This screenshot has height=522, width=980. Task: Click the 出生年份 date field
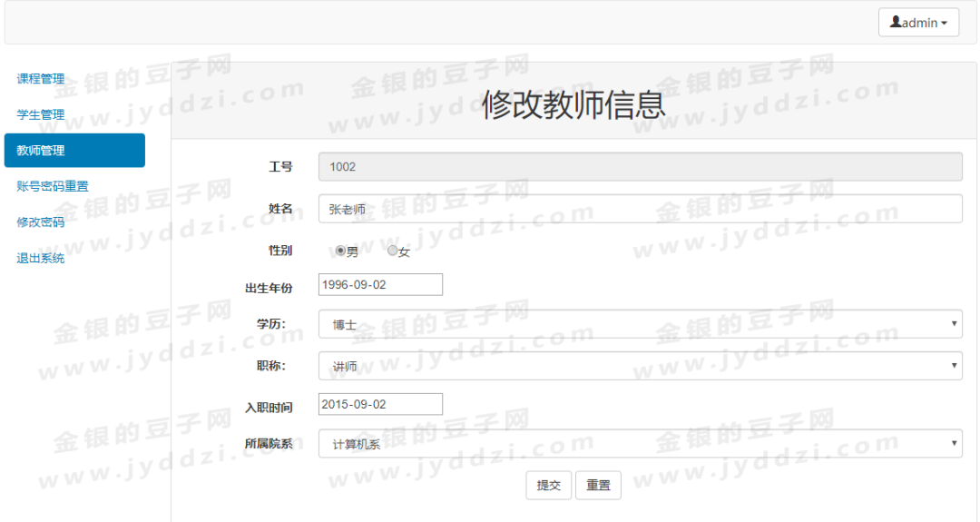click(380, 284)
